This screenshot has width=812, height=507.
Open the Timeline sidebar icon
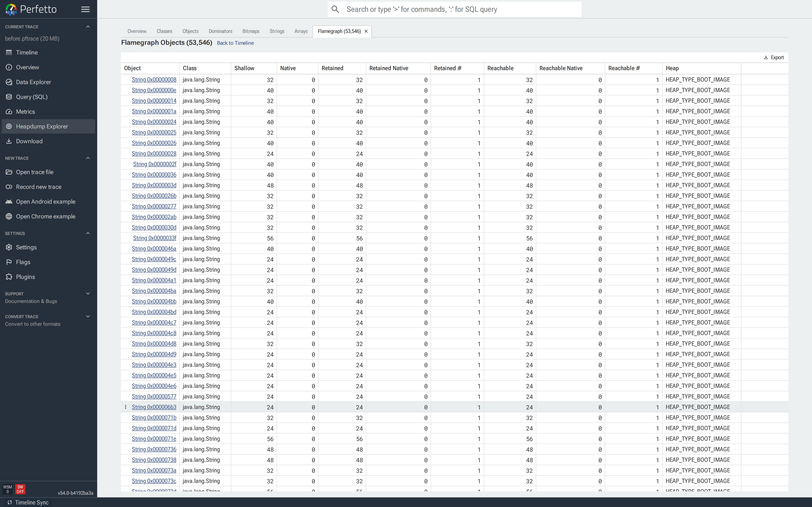click(x=9, y=53)
